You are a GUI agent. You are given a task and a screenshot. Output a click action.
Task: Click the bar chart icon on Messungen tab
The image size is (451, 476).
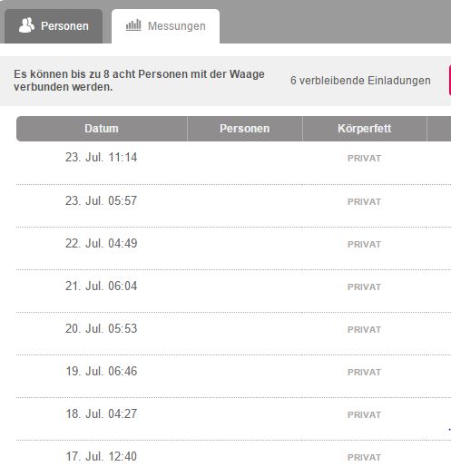133,24
